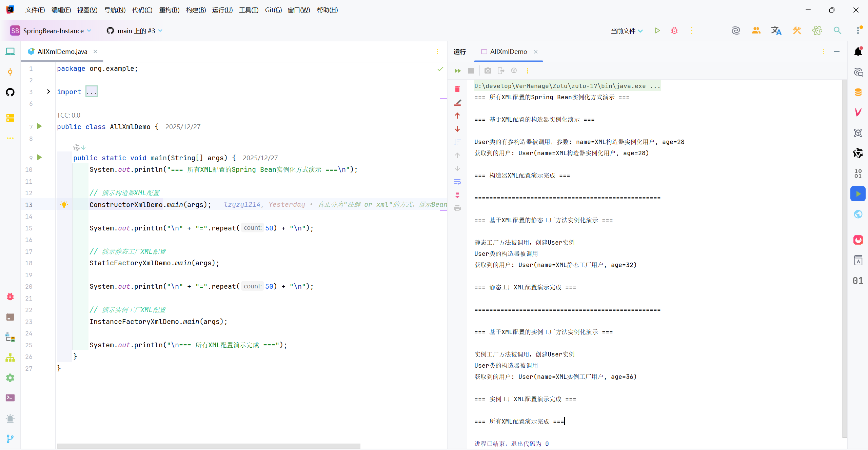This screenshot has width=868, height=450.
Task: Open the 当前文件 run configuration dropdown
Action: coord(627,31)
